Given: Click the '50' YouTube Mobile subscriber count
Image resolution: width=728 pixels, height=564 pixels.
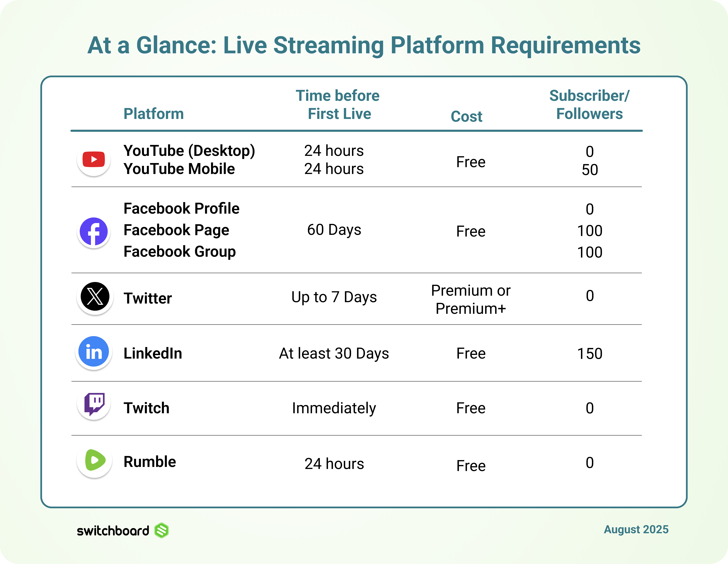Looking at the screenshot, I should point(590,170).
